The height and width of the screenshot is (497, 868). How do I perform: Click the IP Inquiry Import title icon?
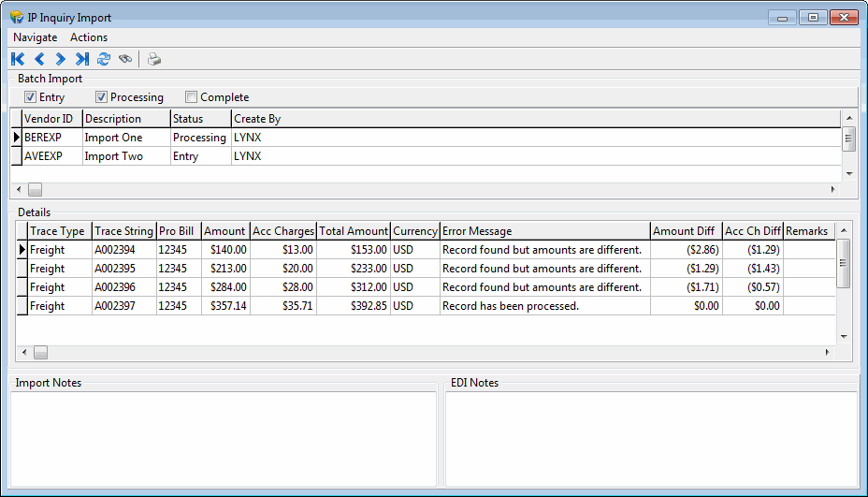pyautogui.click(x=17, y=17)
